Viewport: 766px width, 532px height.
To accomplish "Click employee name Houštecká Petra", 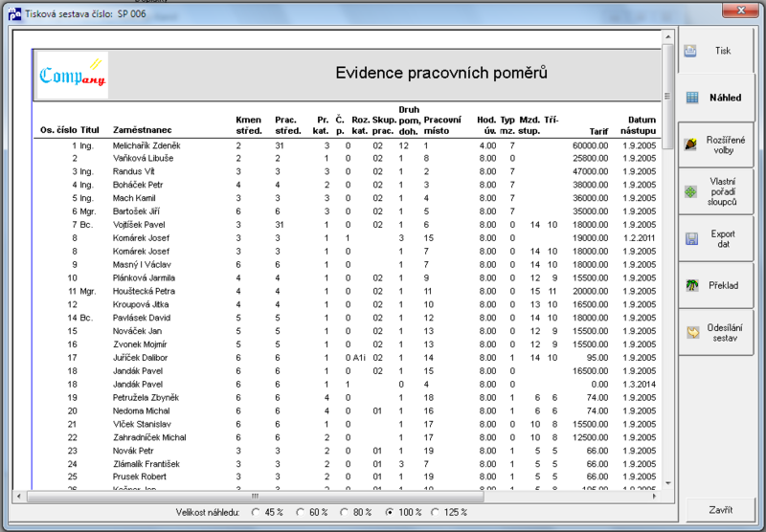I will (x=144, y=291).
